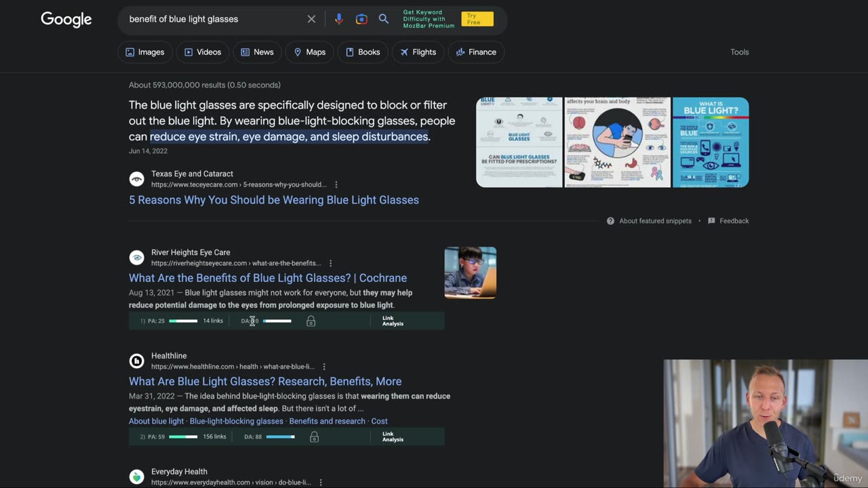Switch to the Images tab
This screenshot has width=868, height=488.
(145, 52)
